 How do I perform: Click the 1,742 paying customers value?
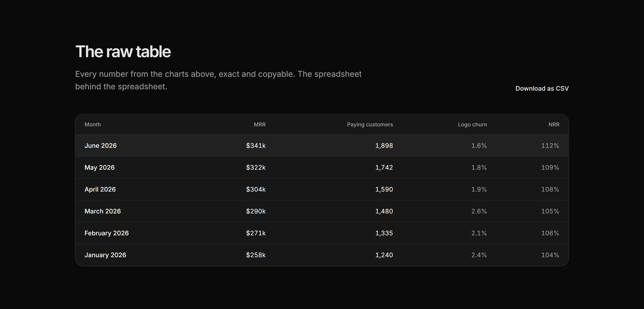384,167
